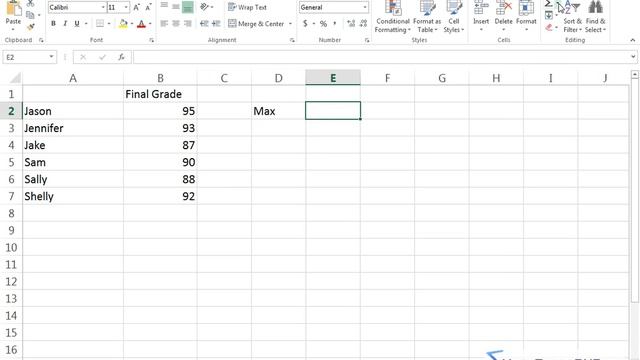The height and width of the screenshot is (360, 640).
Task: Center text horizontally
Action: (176, 24)
